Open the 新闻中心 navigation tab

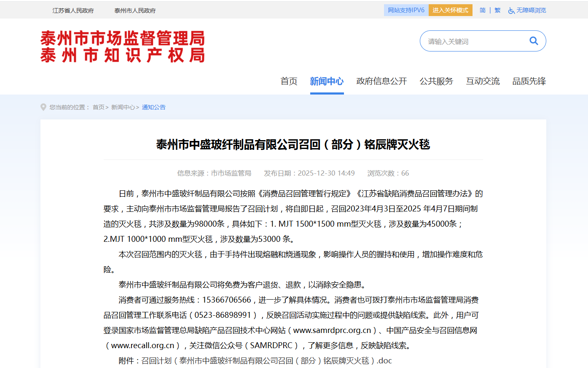[x=327, y=81]
